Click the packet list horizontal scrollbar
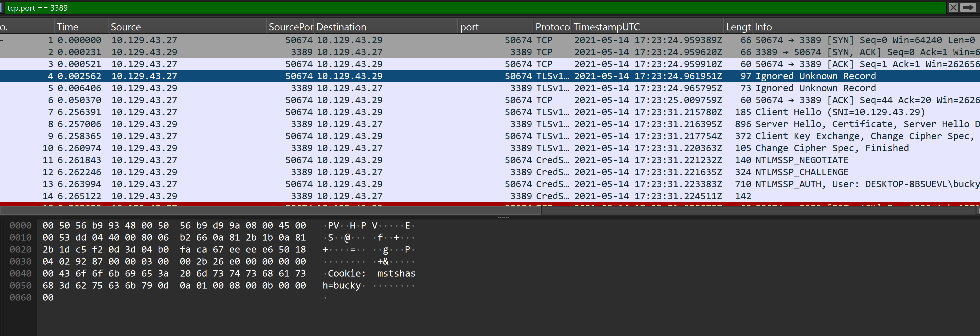The width and height of the screenshot is (980, 336). pos(270,211)
